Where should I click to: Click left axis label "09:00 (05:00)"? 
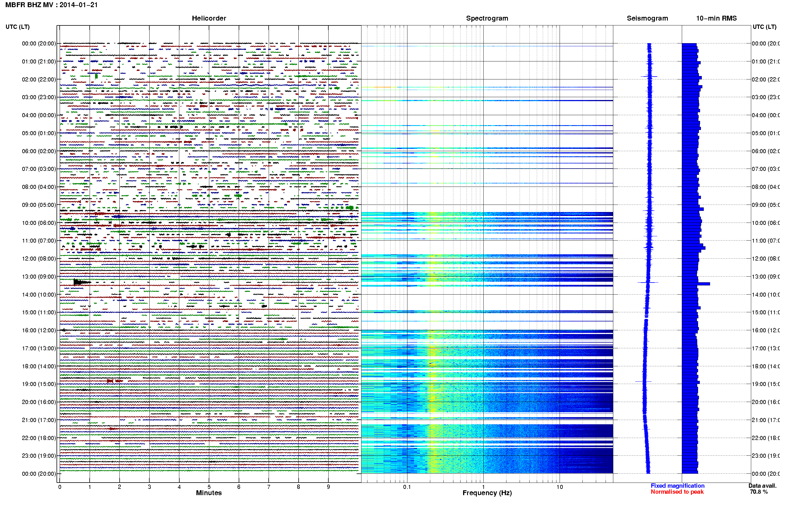[39, 205]
